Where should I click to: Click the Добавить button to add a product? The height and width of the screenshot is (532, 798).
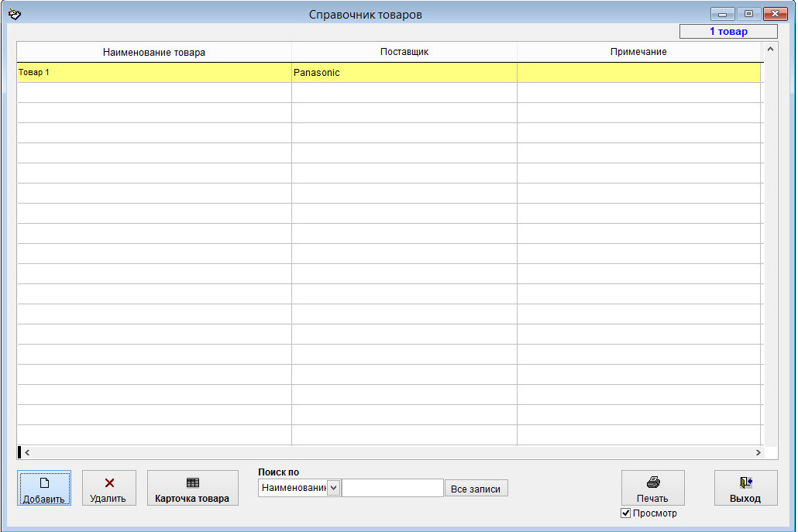[43, 488]
